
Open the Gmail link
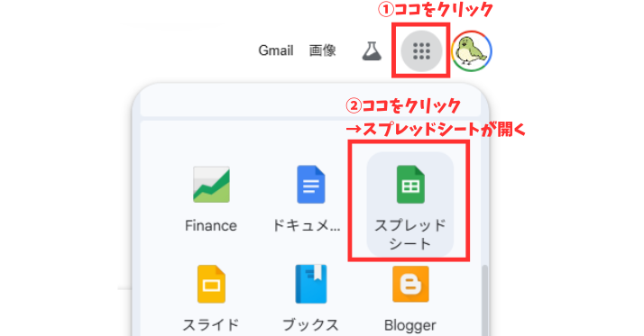(x=276, y=50)
